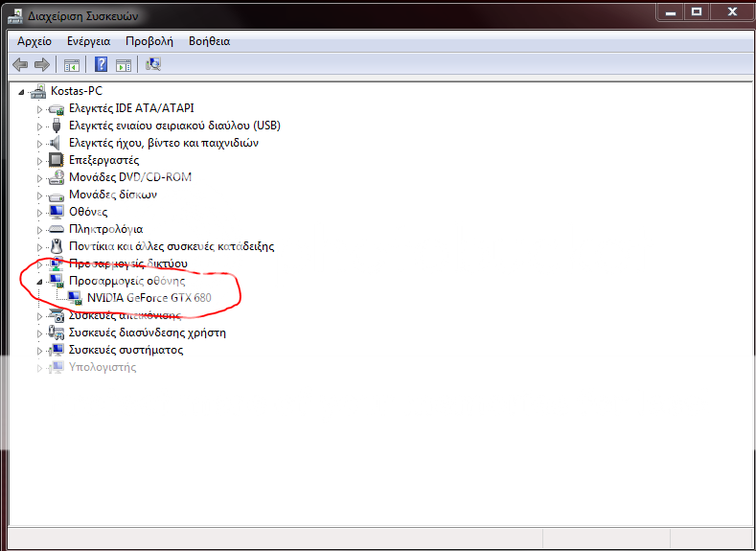Select Μονάδες DVD/CD-ROM in the tree
The width and height of the screenshot is (756, 551).
pyautogui.click(x=130, y=177)
